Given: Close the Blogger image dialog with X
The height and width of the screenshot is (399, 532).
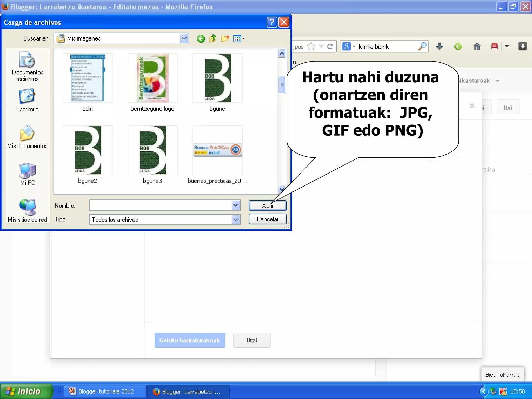Looking at the screenshot, I should (472, 106).
